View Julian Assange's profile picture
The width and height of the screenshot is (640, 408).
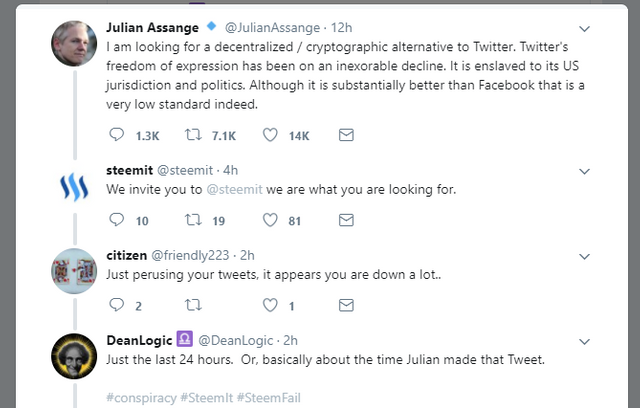click(75, 44)
